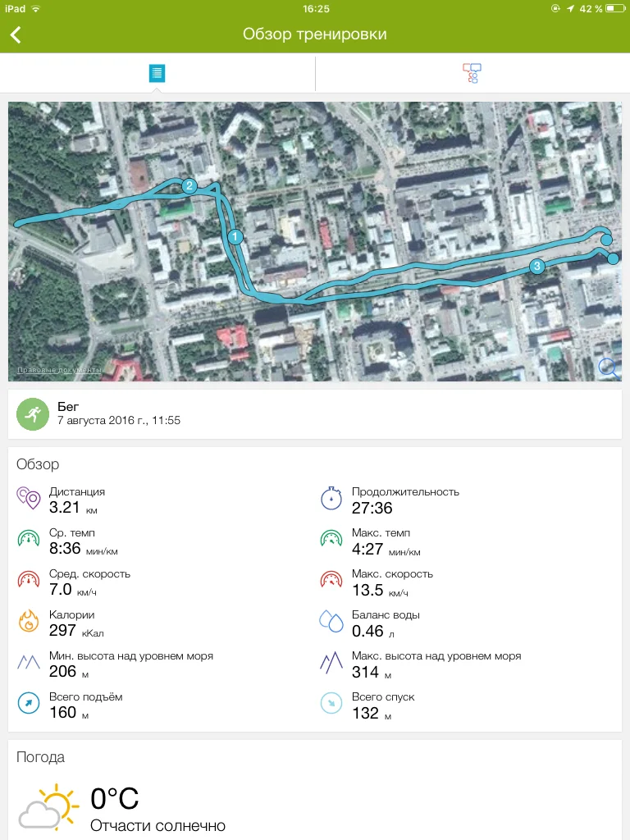Tap the calories value 297 кКал

pyautogui.click(x=76, y=631)
